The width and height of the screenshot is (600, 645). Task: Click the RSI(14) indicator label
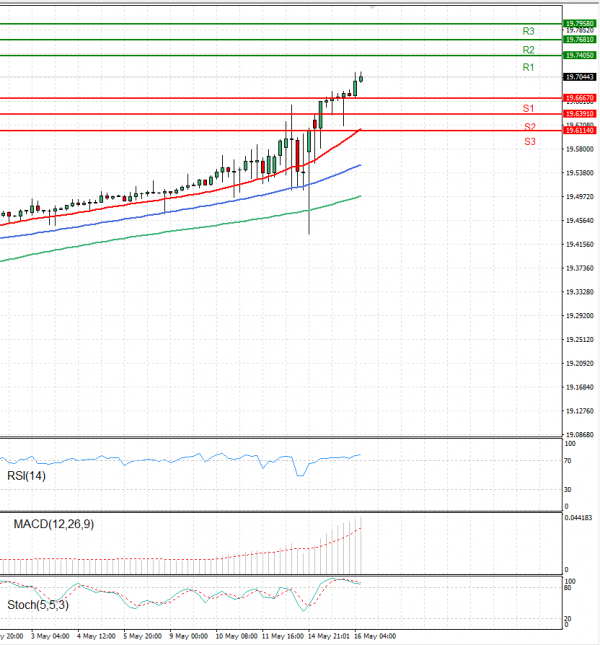tap(26, 476)
